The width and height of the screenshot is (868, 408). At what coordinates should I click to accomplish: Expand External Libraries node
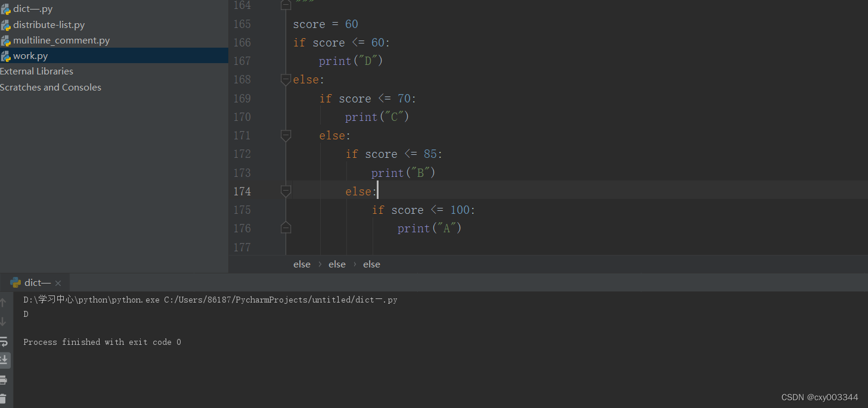tap(36, 71)
